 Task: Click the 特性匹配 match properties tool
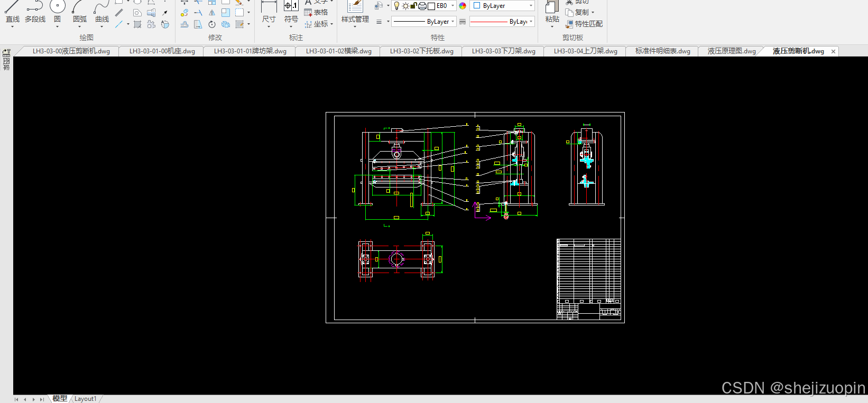click(584, 24)
